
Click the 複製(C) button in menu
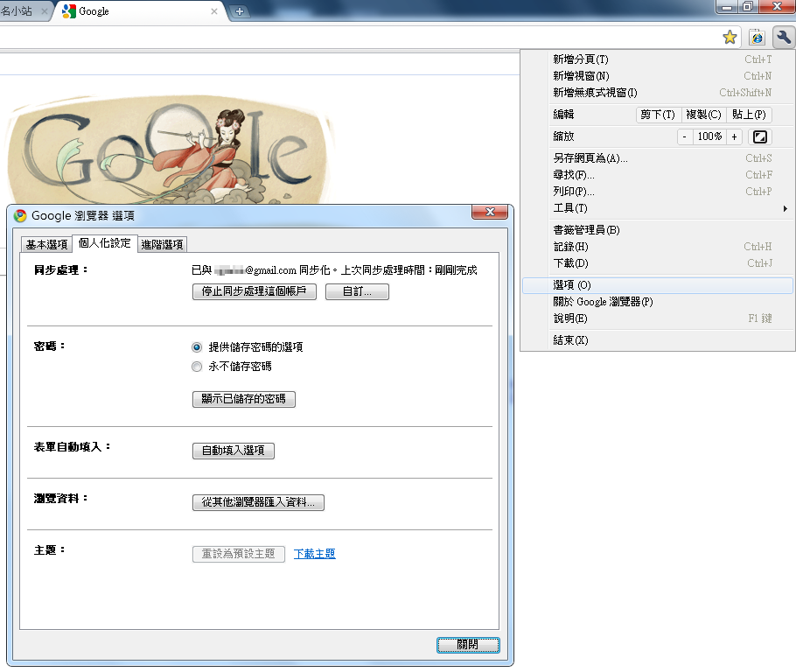pos(703,115)
